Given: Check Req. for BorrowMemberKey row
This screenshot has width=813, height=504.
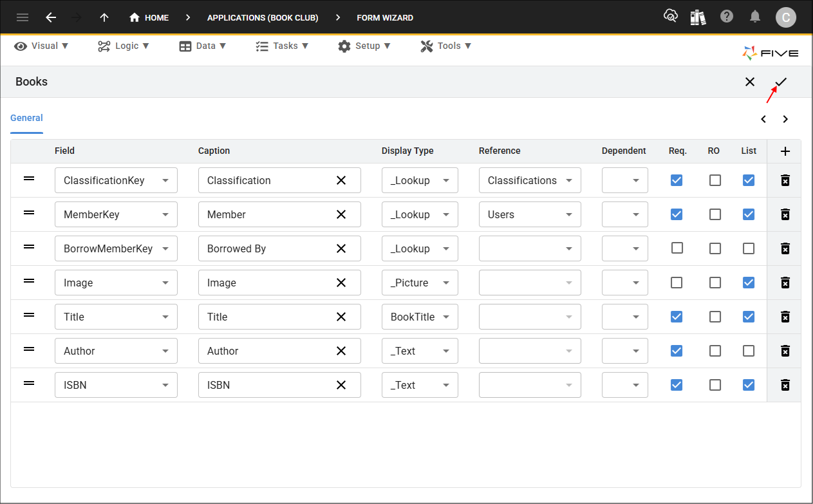Looking at the screenshot, I should [x=677, y=248].
